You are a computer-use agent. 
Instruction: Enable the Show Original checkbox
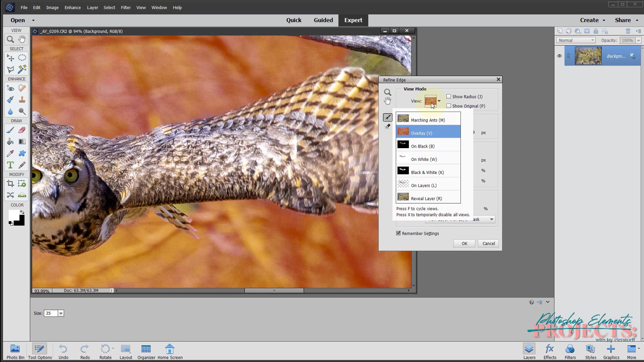click(x=448, y=106)
